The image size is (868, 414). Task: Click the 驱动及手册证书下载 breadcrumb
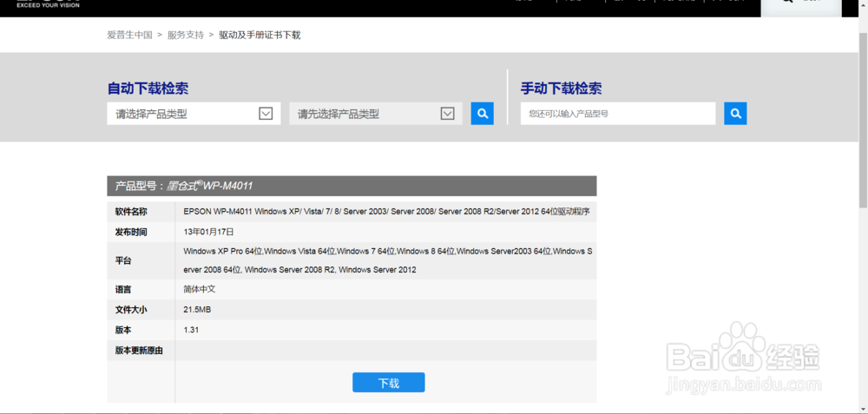pyautogui.click(x=260, y=35)
